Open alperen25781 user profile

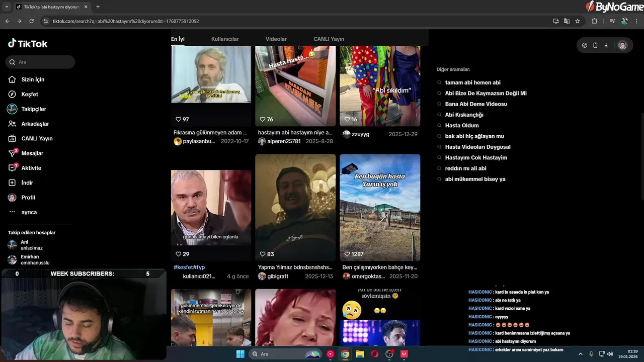coord(279,141)
